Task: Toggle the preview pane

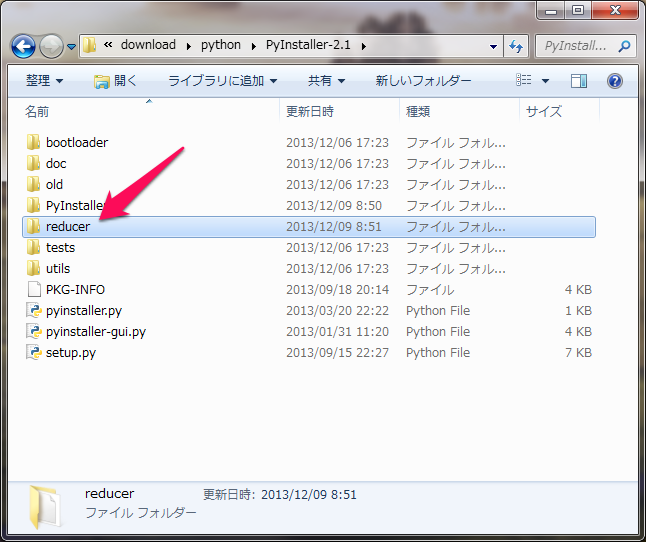Action: pyautogui.click(x=578, y=81)
